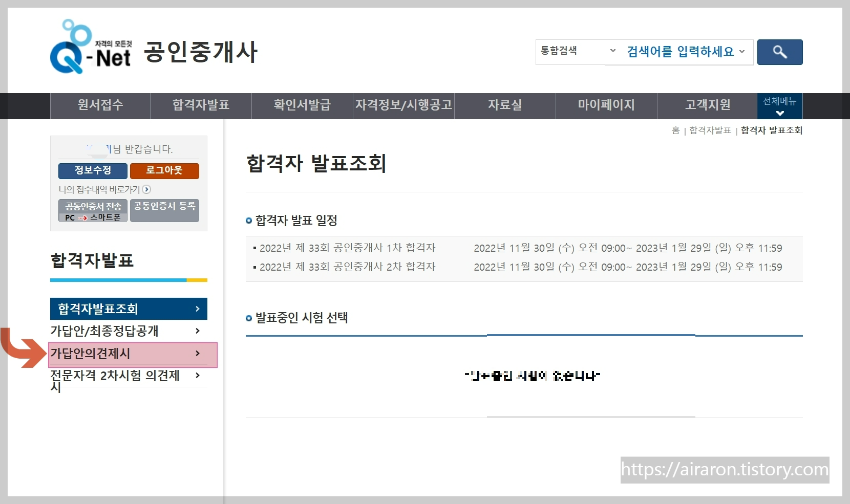Screen dimensions: 850x504
Task: Click the arrow icon beside 나의 접수내역 바로가기
Action: (x=147, y=189)
